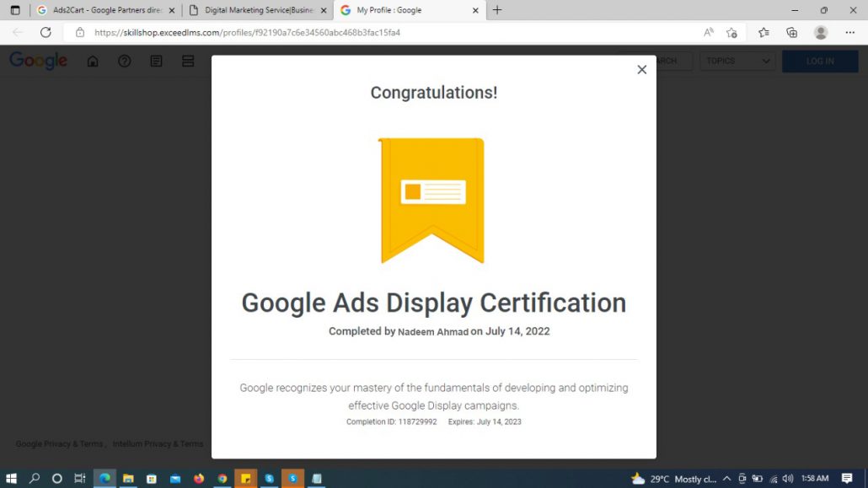
Task: Open the catalog stacked-list icon in header
Action: (188, 61)
